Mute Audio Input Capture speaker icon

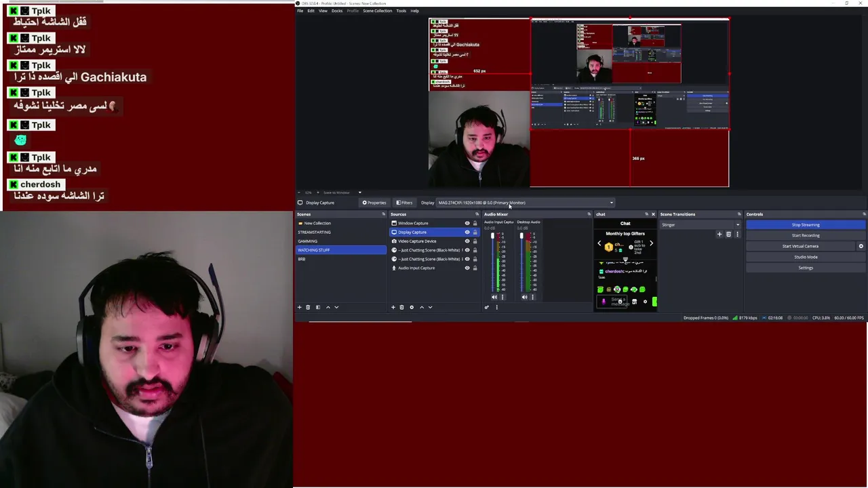pos(494,297)
